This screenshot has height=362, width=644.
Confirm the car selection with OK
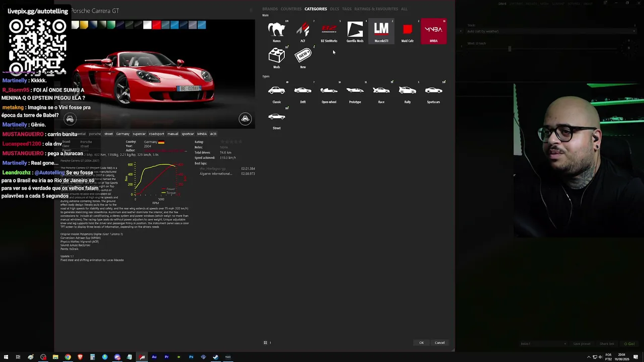click(422, 343)
